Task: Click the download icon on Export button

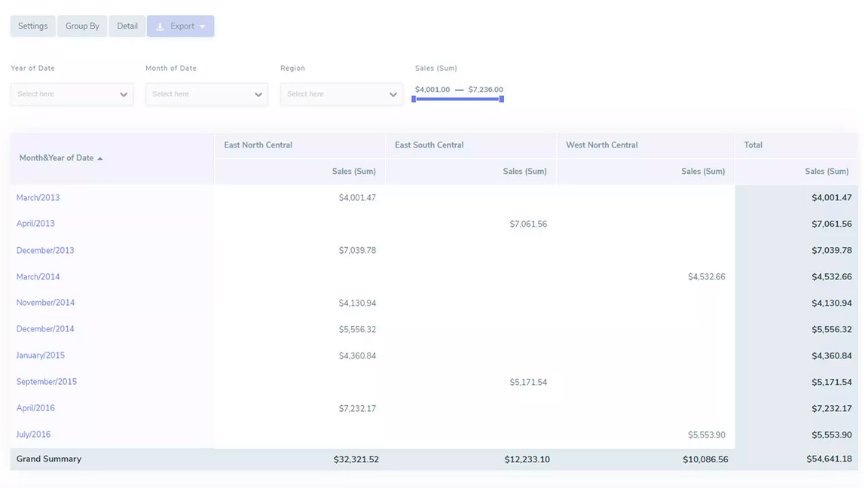Action: click(160, 26)
